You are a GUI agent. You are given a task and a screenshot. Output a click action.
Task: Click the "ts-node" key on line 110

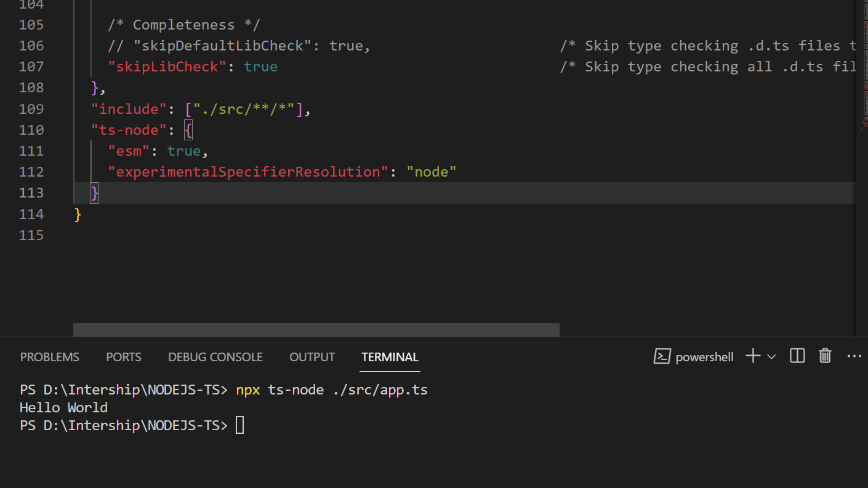[129, 130]
